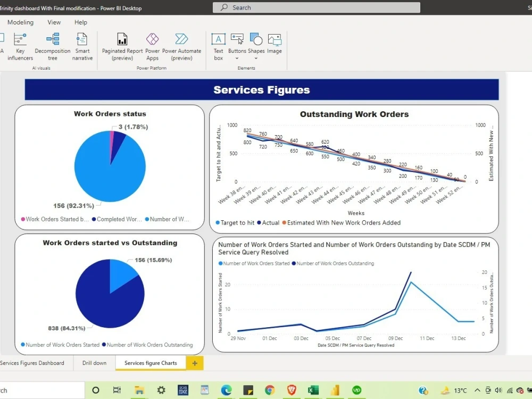Click the Work Orders started vs Outstanding title

tap(110, 243)
